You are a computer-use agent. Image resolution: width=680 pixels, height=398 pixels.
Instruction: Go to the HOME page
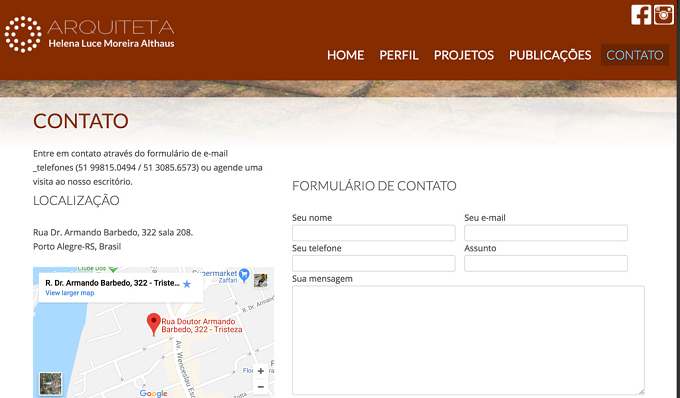345,55
